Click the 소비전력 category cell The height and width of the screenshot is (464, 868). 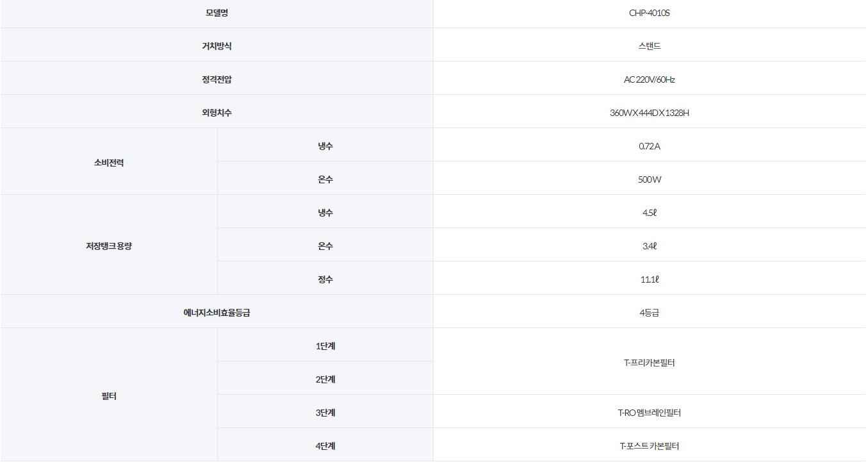(x=108, y=163)
